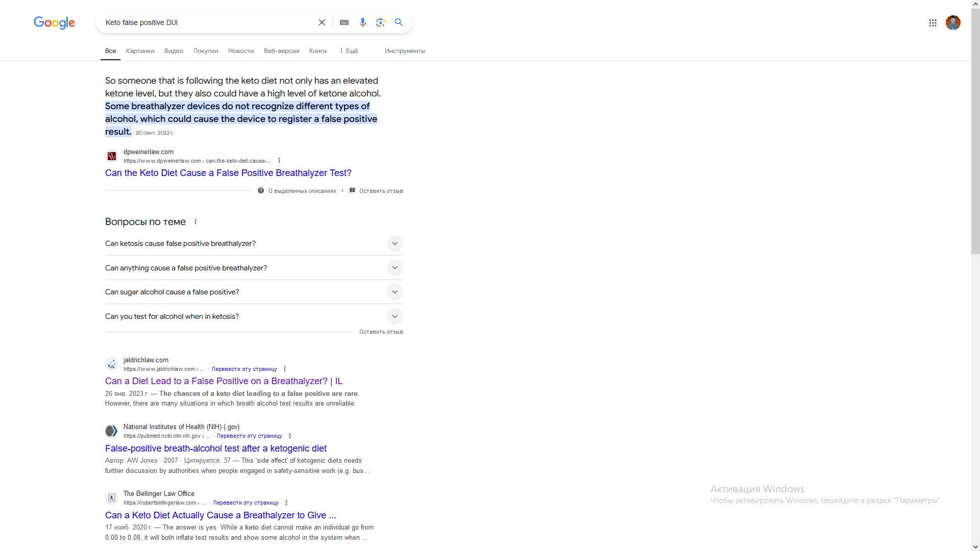This screenshot has height=551, width=980.
Task: Expand 'Can ketosis cause false positive breathalyzer?'
Action: point(254,243)
